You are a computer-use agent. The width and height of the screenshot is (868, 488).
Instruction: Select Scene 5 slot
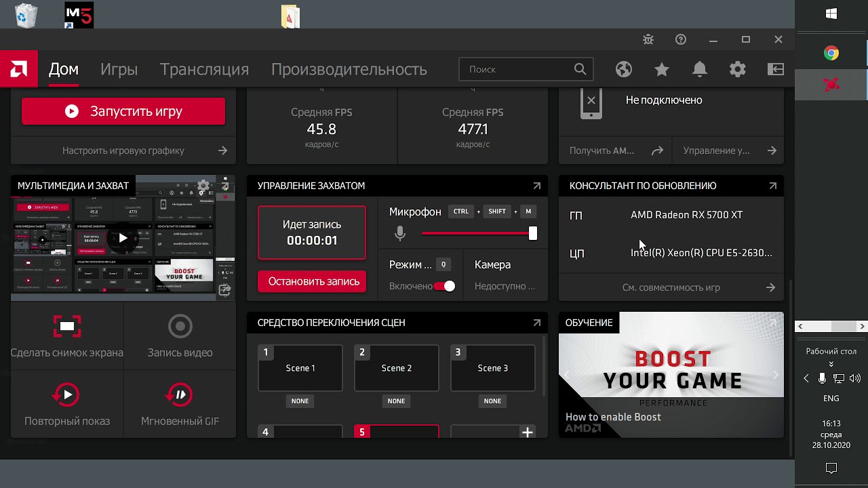(396, 431)
